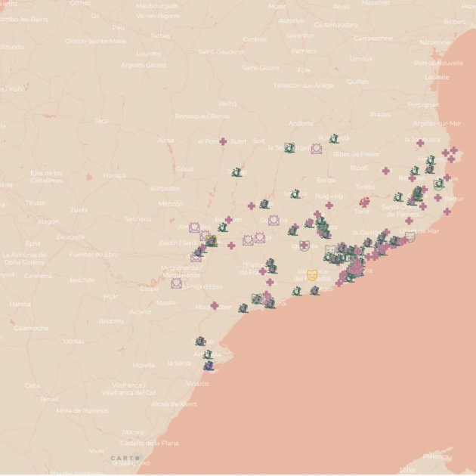Click the shield marker near Lloret de Mar
The width and height of the screenshot is (476, 476).
pyautogui.click(x=410, y=236)
